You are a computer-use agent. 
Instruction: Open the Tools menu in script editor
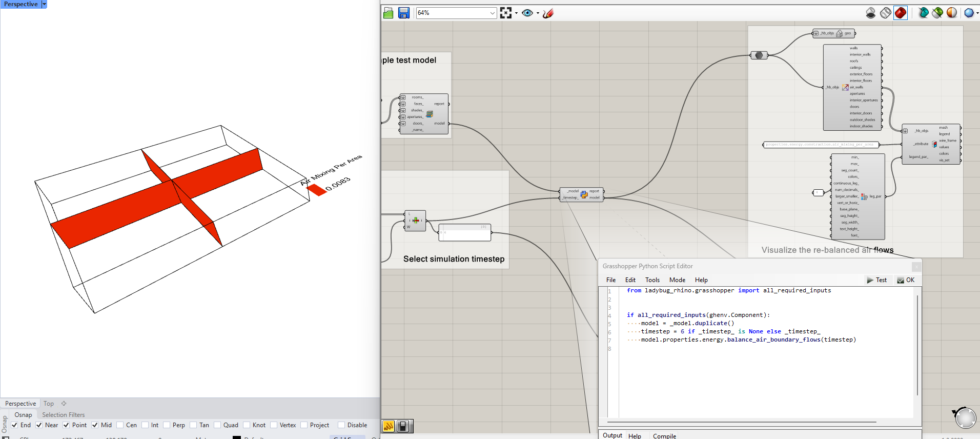pos(652,280)
